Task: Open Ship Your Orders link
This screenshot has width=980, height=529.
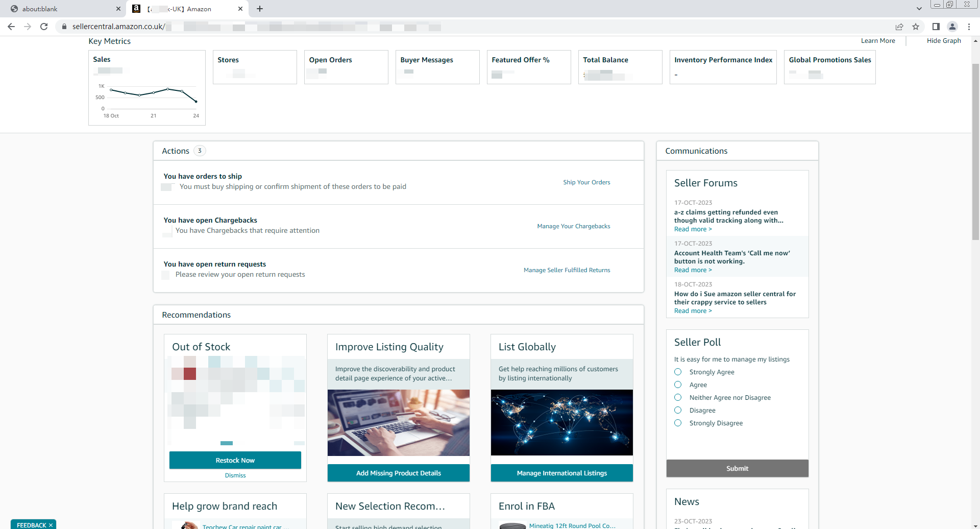Action: tap(586, 182)
